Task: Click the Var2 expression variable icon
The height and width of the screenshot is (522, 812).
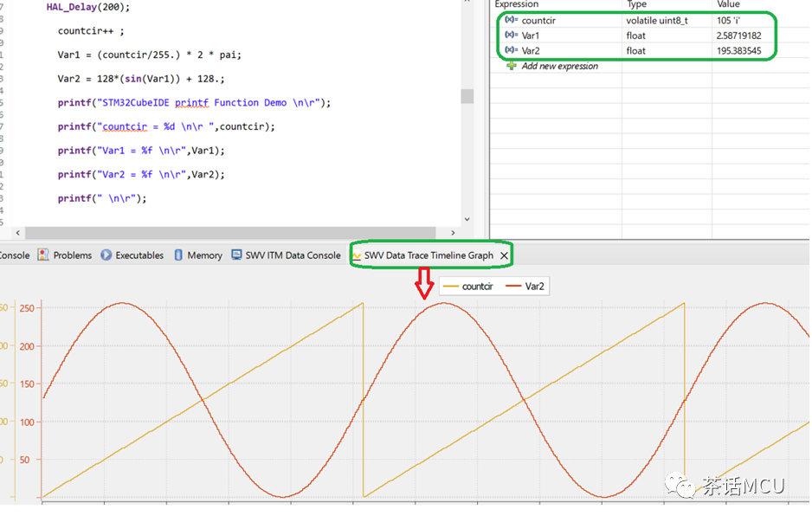Action: pos(511,49)
